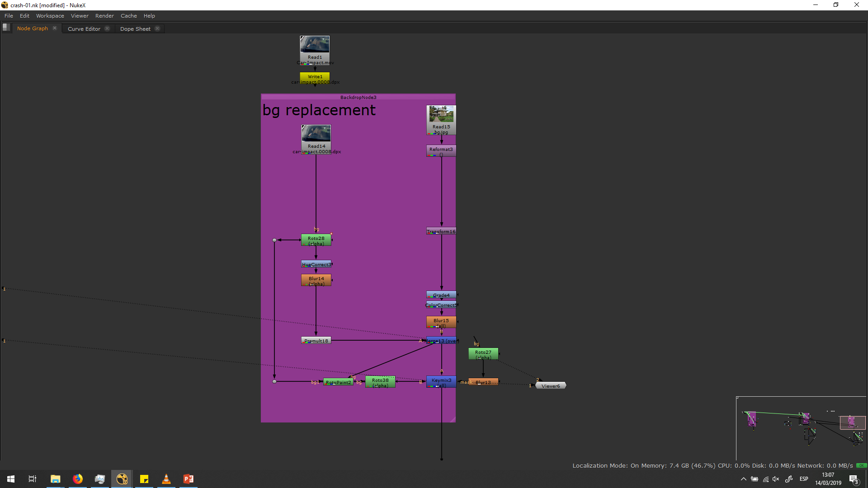Click the HueCorrect3 node
868x488 pixels.
pos(316,264)
